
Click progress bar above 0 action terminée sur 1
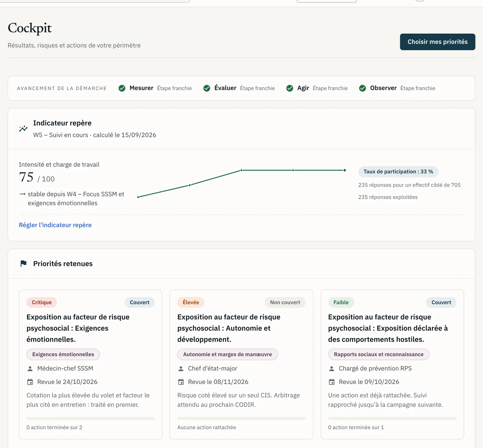(x=392, y=419)
